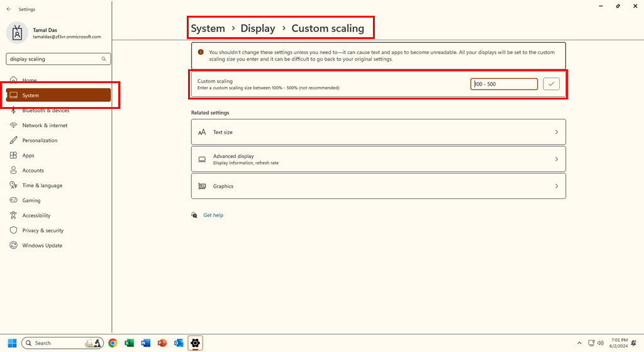Click the back arrow in Settings
Screen dimensions: 644x352
[x=9, y=9]
